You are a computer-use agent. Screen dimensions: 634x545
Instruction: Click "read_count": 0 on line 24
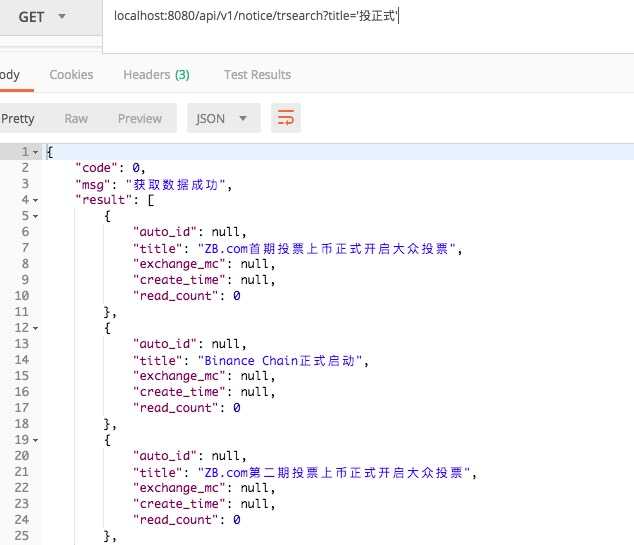point(187,520)
